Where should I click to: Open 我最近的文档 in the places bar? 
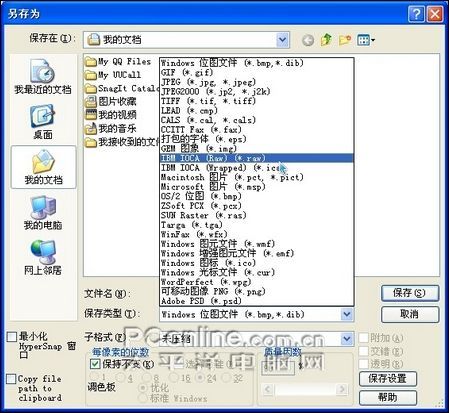[x=43, y=77]
